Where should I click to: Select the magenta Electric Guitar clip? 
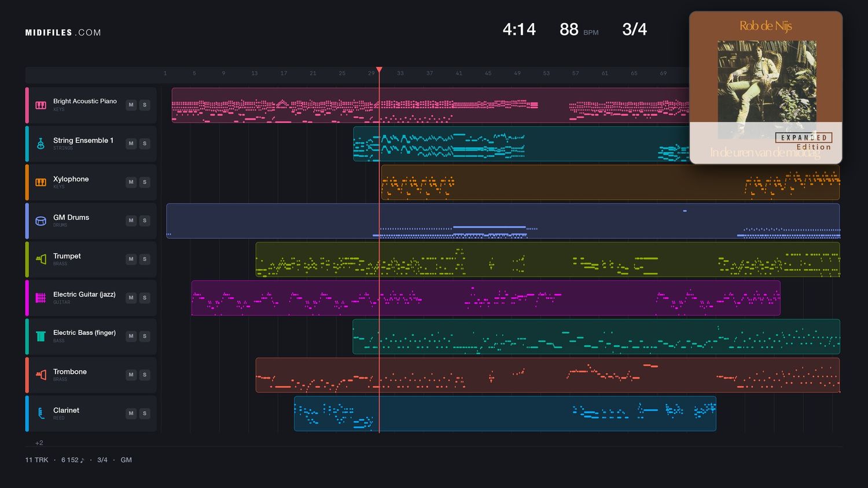pos(486,298)
